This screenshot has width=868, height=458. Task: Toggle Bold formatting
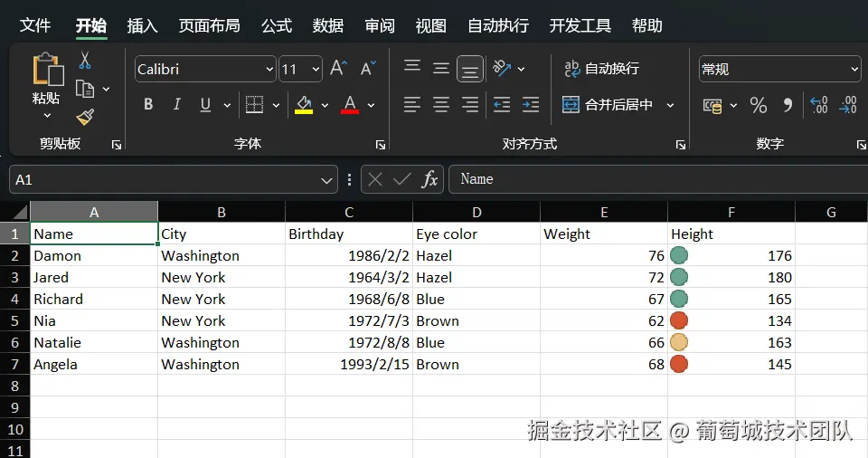pyautogui.click(x=147, y=104)
